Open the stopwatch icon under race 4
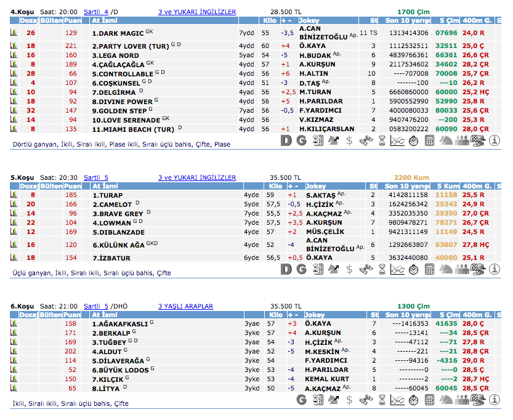The width and height of the screenshot is (513, 420). tap(413, 141)
